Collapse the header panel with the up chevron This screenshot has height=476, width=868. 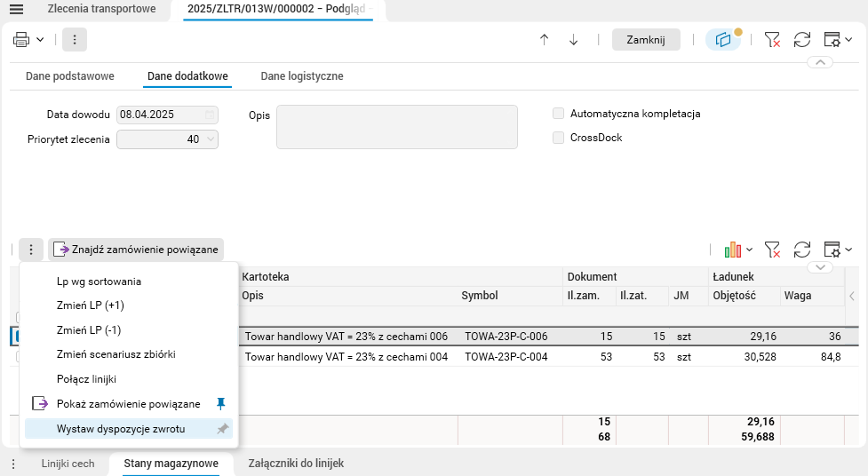click(x=820, y=62)
